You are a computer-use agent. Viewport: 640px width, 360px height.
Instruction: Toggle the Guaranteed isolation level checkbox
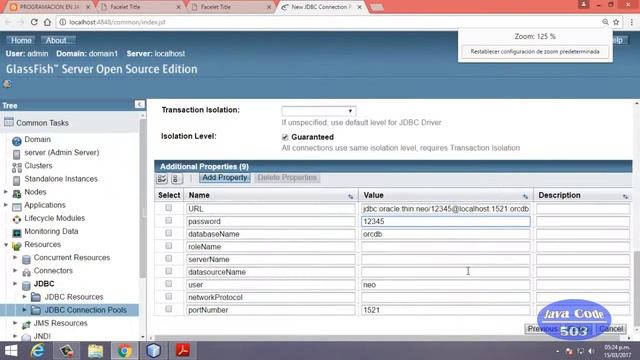point(285,137)
